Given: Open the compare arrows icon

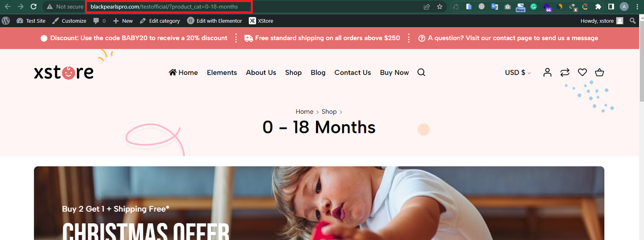Looking at the screenshot, I should (565, 72).
